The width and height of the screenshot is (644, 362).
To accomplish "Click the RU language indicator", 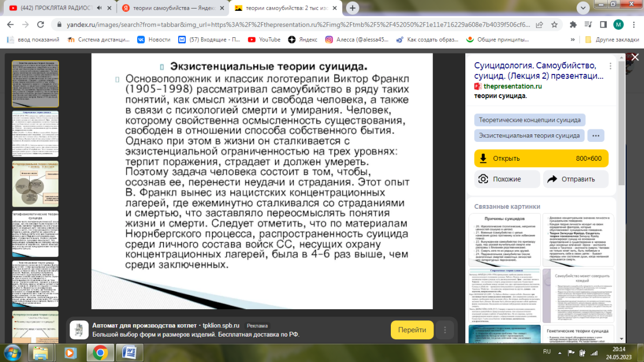I will pos(547,352).
